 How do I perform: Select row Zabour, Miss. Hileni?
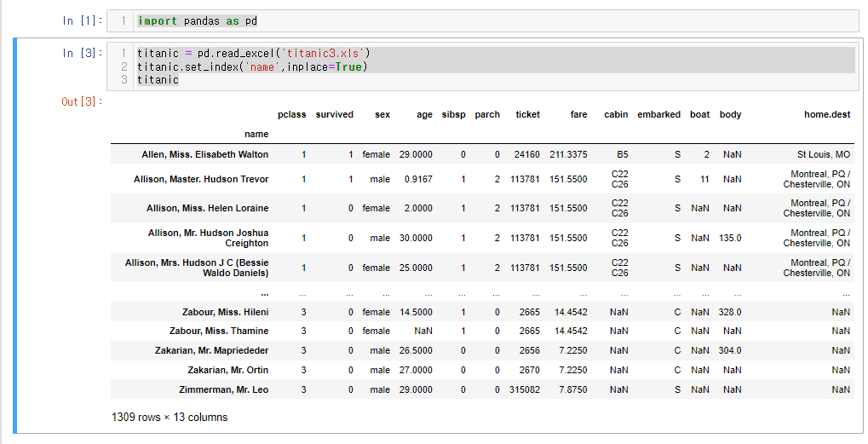(x=482, y=312)
